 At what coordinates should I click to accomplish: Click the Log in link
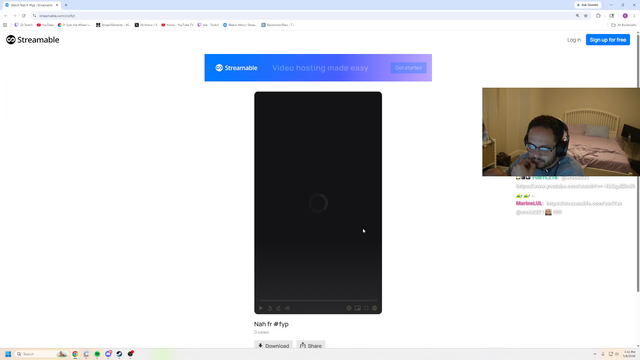(x=574, y=40)
